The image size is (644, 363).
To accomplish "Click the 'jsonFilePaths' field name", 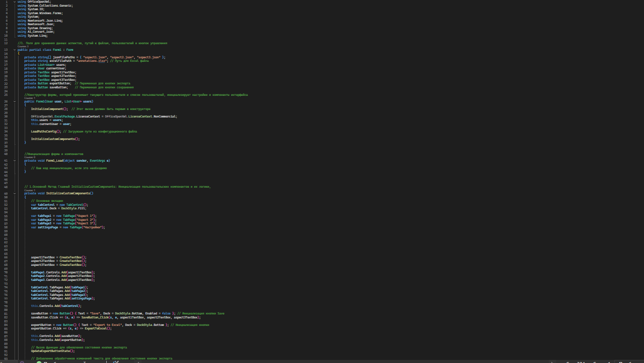I will tap(64, 57).
